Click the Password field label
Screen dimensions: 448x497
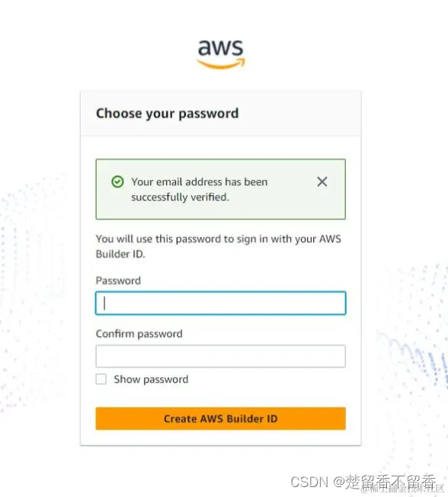(118, 281)
